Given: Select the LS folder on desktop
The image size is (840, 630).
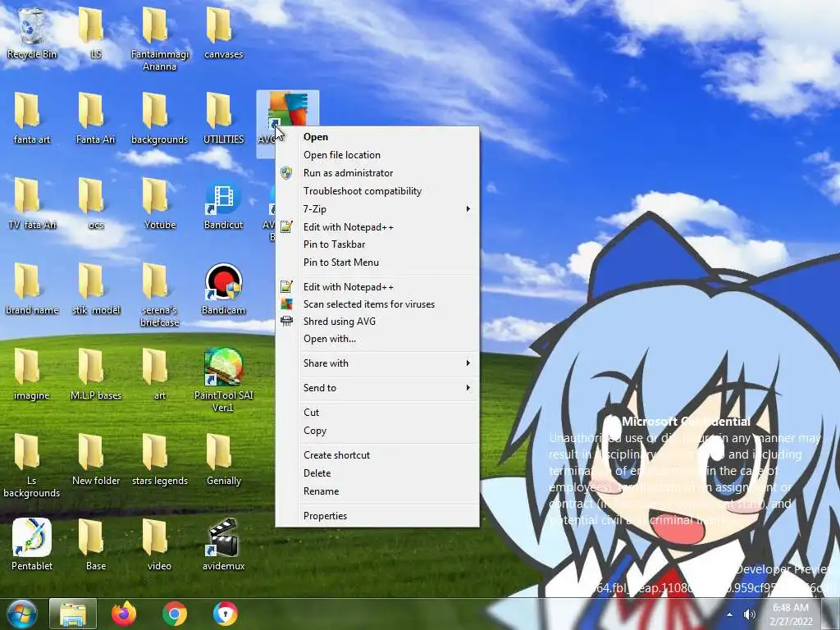Looking at the screenshot, I should tap(95, 33).
